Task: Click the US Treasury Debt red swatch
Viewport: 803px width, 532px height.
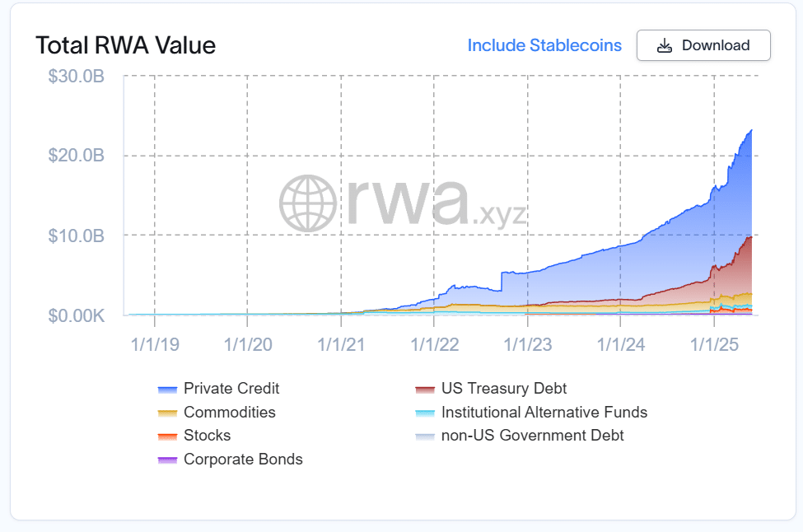Action: tap(425, 390)
